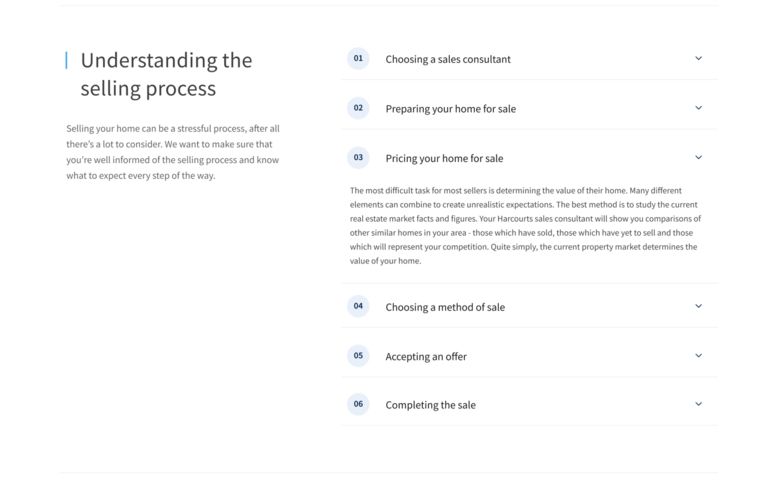Click the pricing explanation paragraph text

[x=525, y=226]
